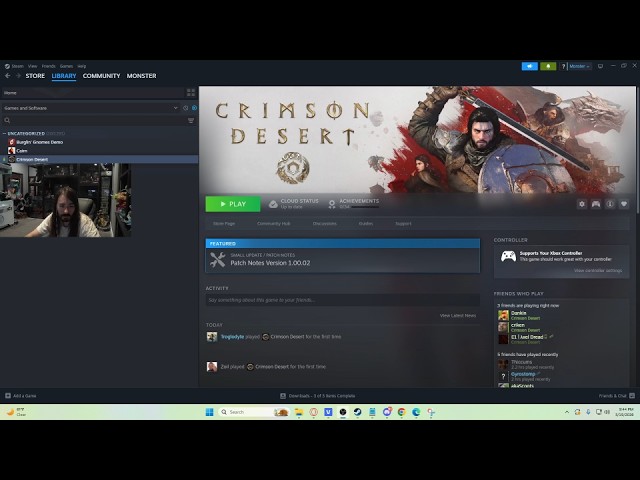Open the green notifications bell
Viewport: 640px width, 480px height.
coord(548,66)
